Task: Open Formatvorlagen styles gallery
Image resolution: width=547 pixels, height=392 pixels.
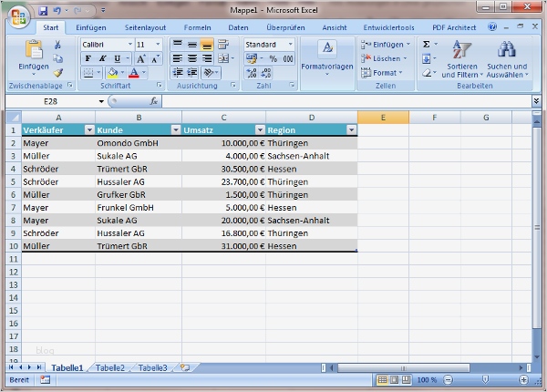Action: [327, 57]
